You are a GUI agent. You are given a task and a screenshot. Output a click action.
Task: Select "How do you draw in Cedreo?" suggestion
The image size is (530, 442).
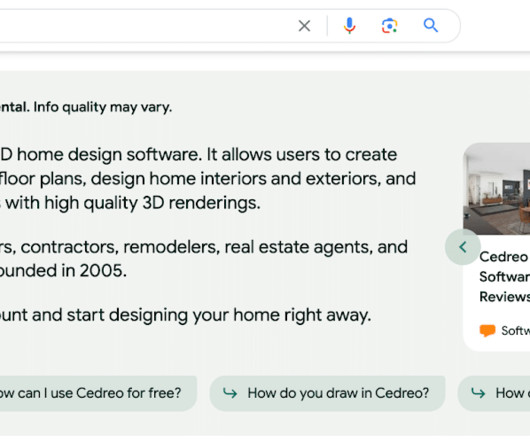327,393
